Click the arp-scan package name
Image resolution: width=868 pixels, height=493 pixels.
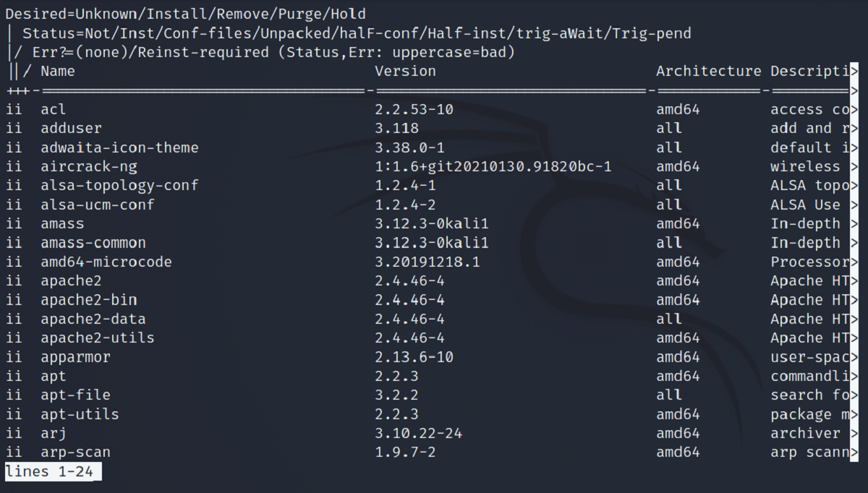[x=75, y=452]
